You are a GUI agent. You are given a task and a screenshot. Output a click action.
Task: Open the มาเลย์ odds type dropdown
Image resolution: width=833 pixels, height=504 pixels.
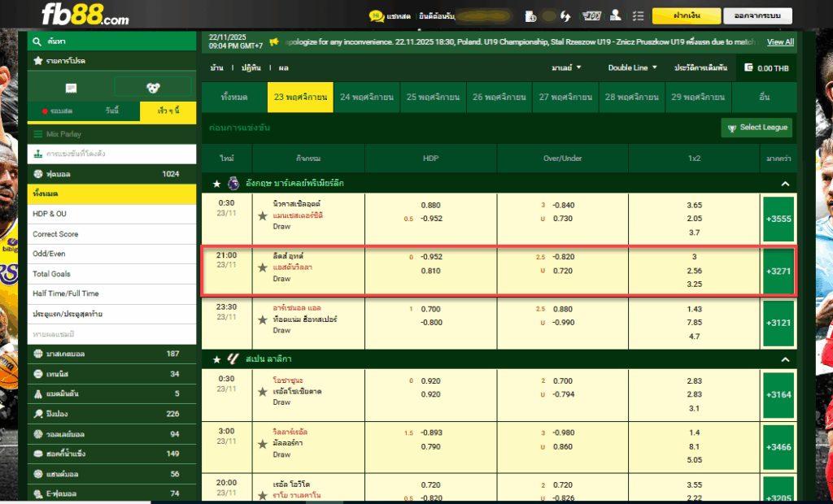[x=566, y=68]
